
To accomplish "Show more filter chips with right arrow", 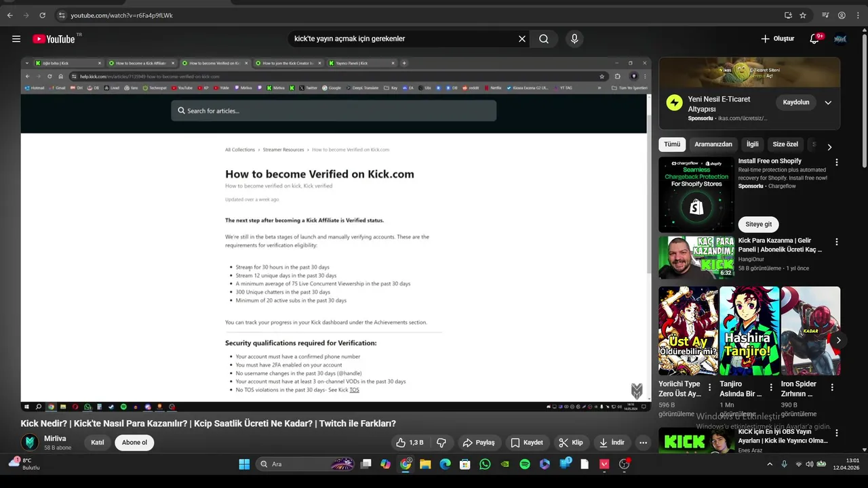I will pyautogui.click(x=829, y=147).
